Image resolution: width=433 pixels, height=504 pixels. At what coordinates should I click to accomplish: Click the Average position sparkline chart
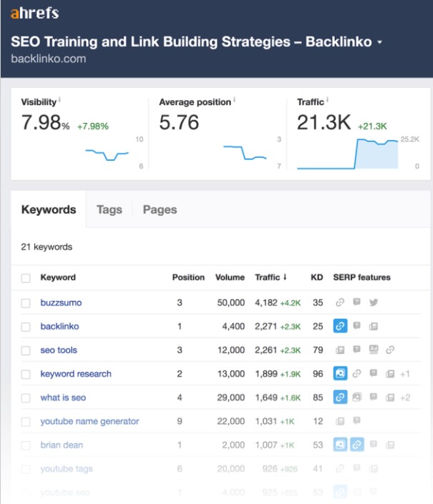[245, 153]
